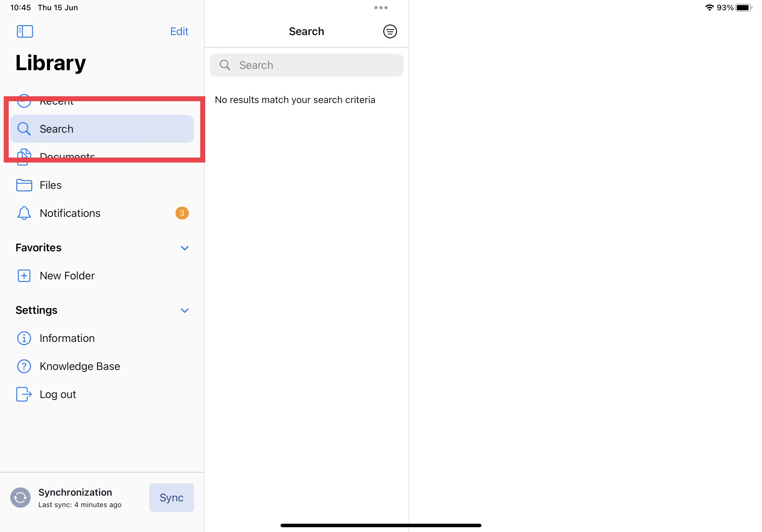Toggle the sidebar panel icon
The height and width of the screenshot is (532, 762).
25,32
